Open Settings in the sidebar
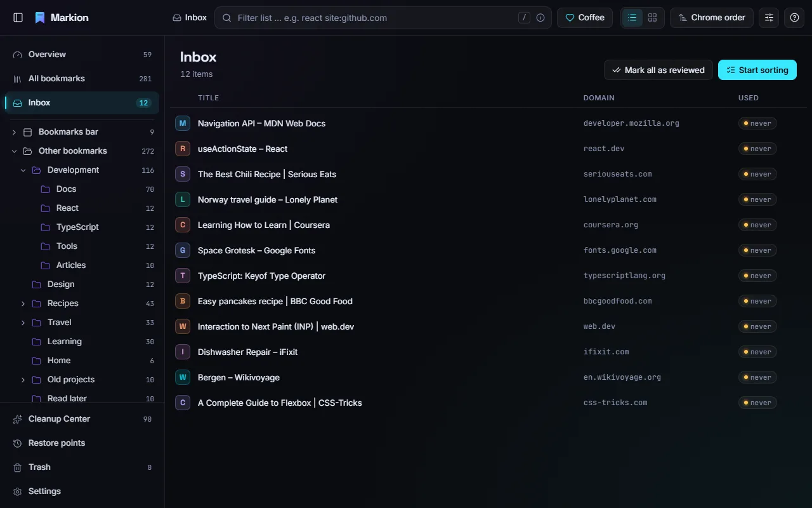The height and width of the screenshot is (508, 812). tap(82, 491)
